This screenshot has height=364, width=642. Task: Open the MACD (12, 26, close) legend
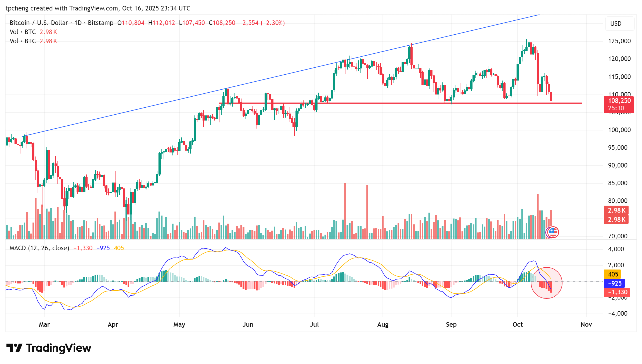pyautogui.click(x=39, y=248)
